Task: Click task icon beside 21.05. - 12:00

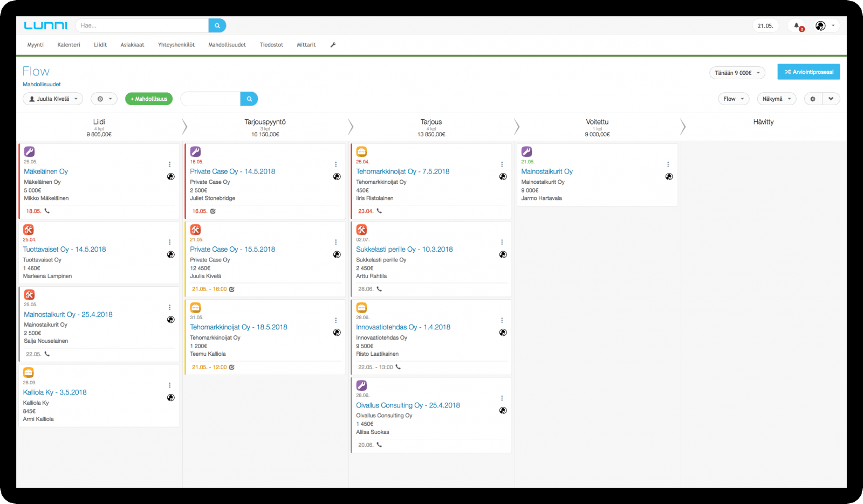Action: tap(231, 367)
